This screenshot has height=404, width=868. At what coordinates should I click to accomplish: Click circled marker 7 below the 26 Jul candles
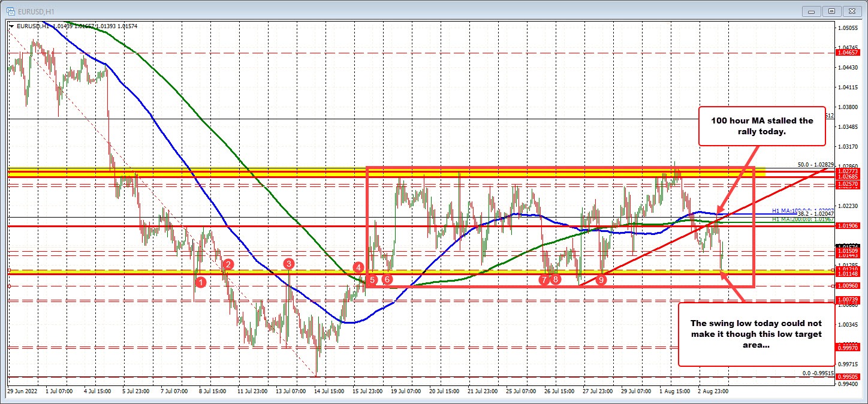pyautogui.click(x=544, y=279)
